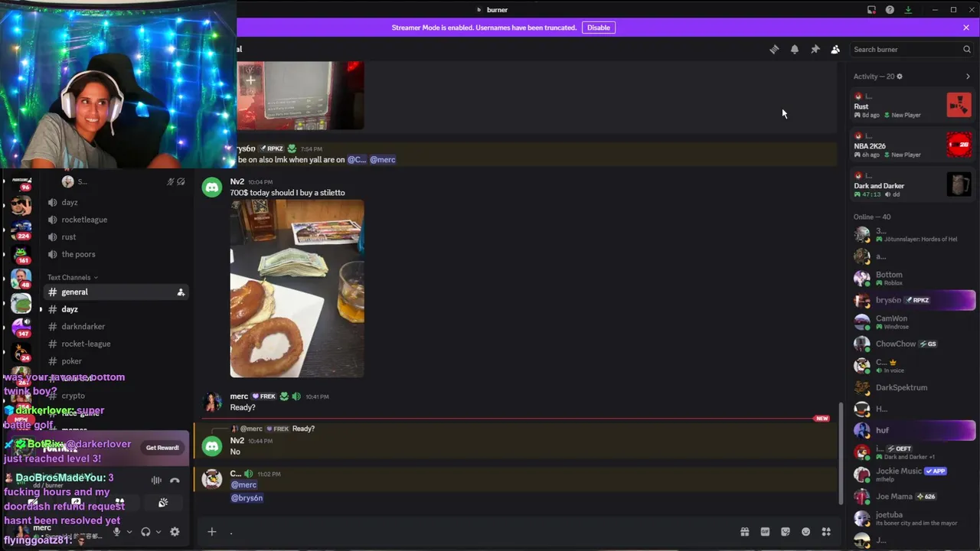Click the chat scrollbar thumb
This screenshot has height=551, width=980.
click(841, 453)
